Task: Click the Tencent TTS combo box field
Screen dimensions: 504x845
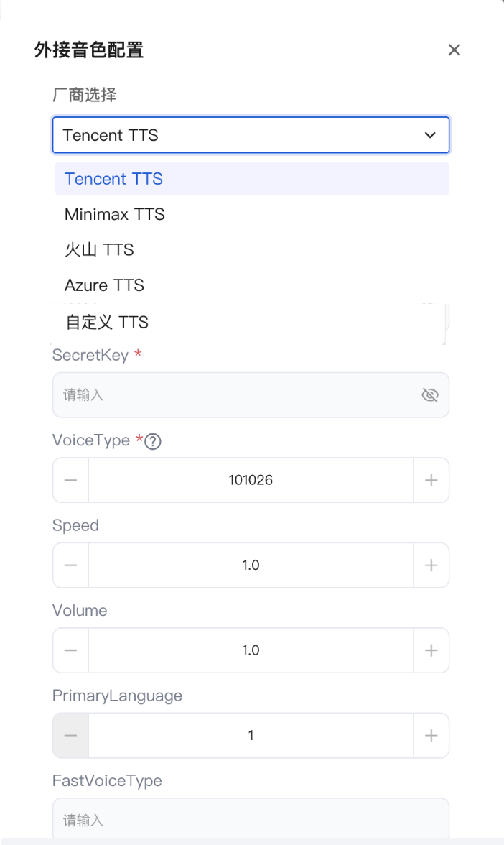Action: click(x=251, y=135)
